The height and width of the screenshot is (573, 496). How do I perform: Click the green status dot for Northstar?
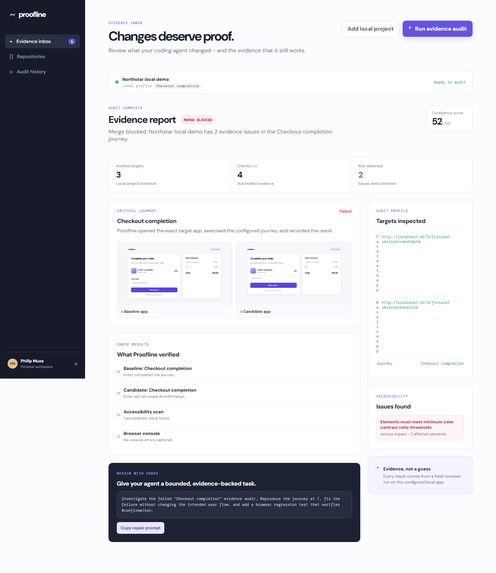tap(117, 82)
